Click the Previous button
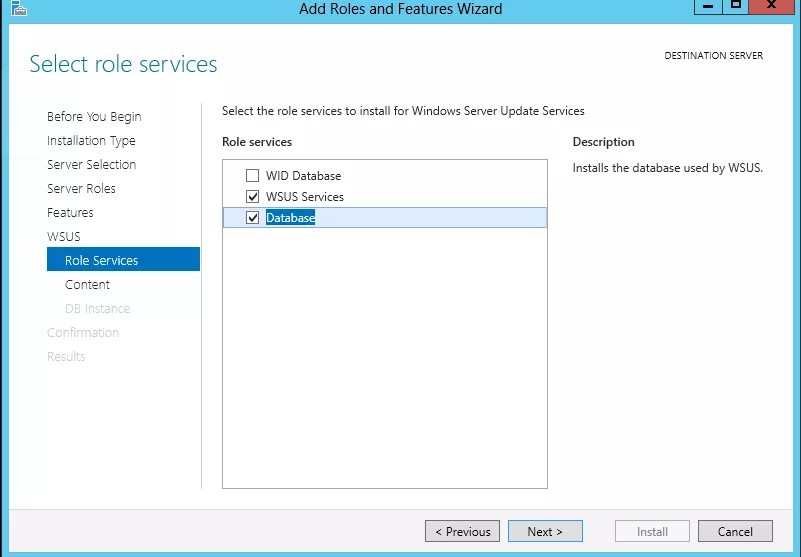 pyautogui.click(x=462, y=531)
